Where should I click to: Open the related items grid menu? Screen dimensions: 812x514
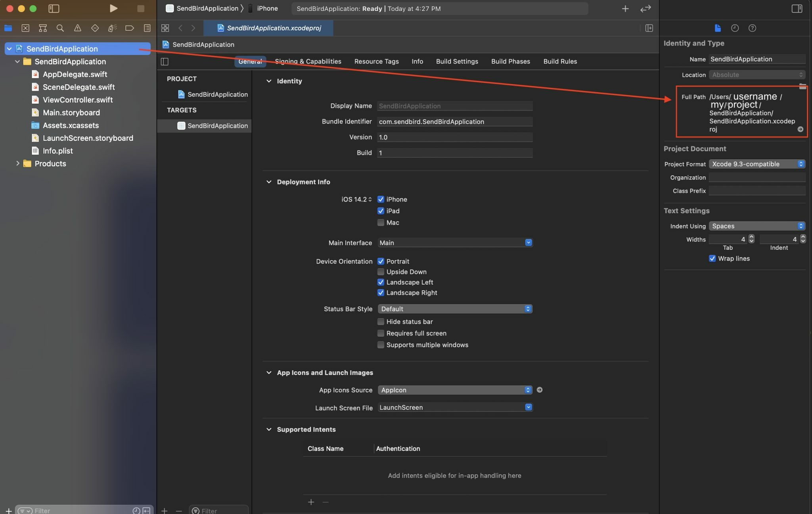coord(165,28)
